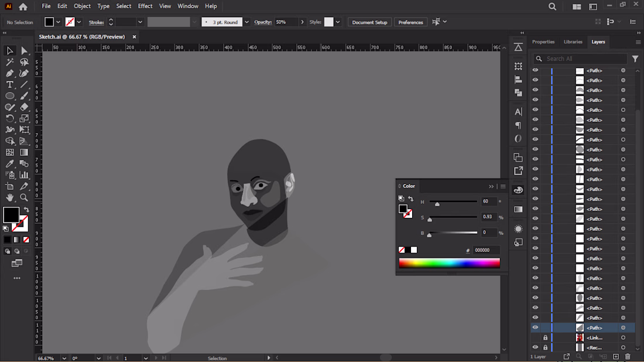Switch to the Libraries tab
644x362 pixels.
(573, 42)
